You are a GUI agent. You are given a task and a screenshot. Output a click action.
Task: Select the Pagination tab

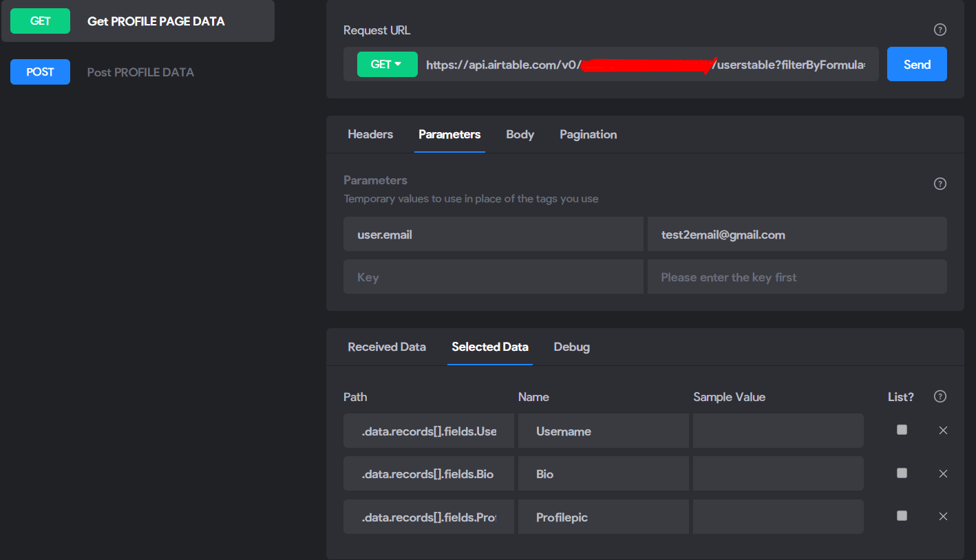tap(588, 134)
